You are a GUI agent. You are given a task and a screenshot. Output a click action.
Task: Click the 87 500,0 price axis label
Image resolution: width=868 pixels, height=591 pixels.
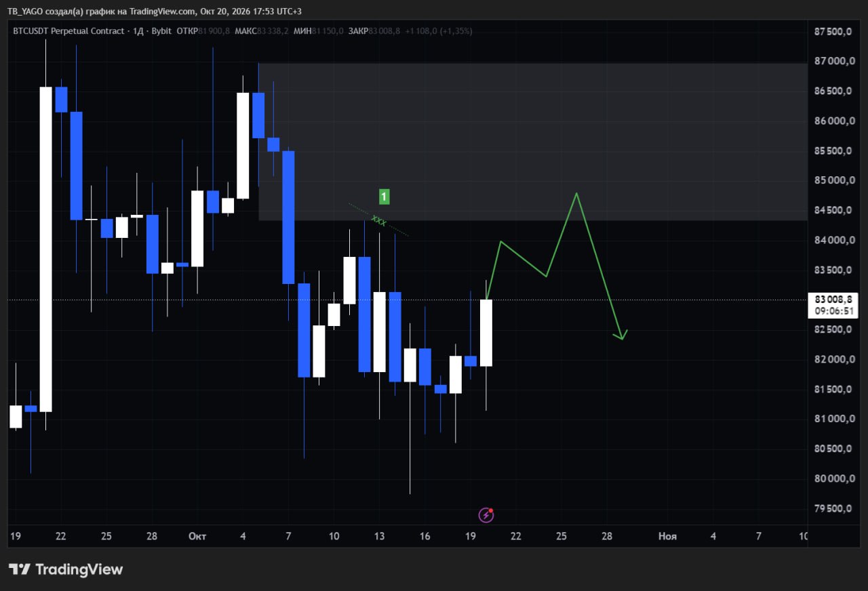tap(833, 32)
